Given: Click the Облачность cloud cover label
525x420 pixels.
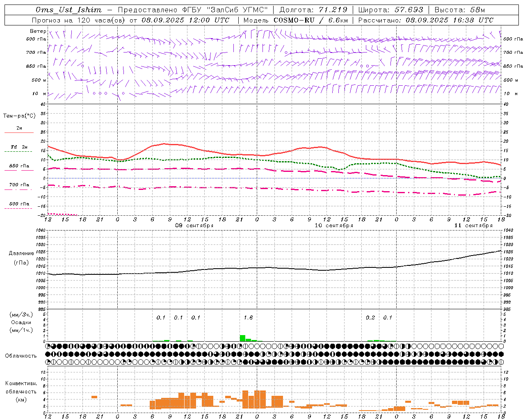Looking at the screenshot, I should tap(21, 356).
